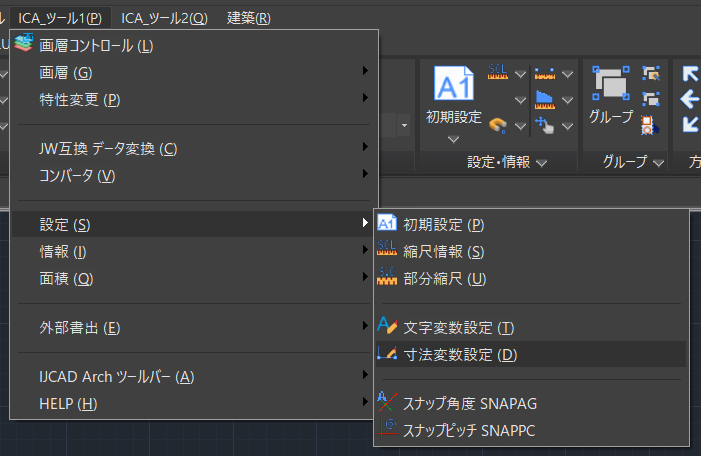701x456 pixels.
Task: Open the ICA_ツール2(Q) menu bar item
Action: (165, 18)
